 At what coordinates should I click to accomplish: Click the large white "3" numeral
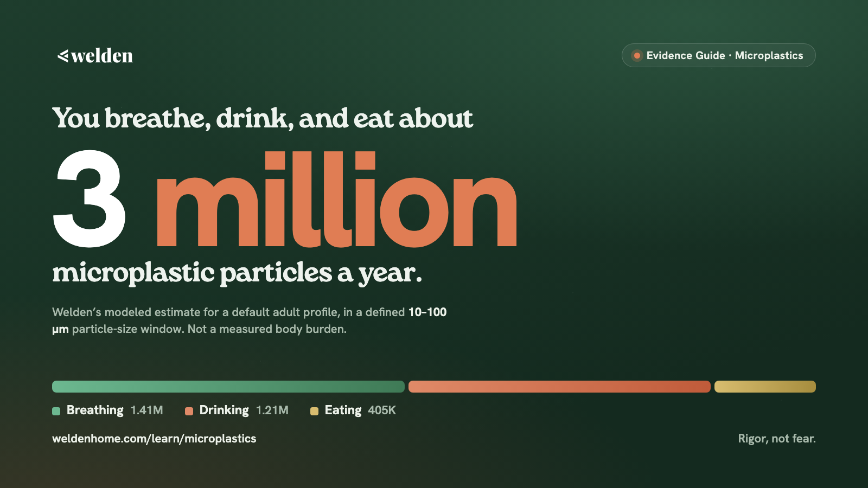[90, 198]
